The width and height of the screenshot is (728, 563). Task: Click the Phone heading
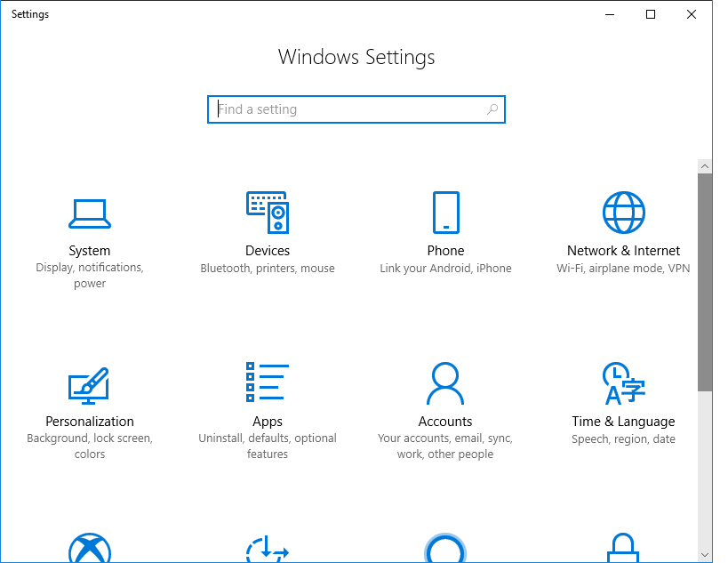[445, 251]
